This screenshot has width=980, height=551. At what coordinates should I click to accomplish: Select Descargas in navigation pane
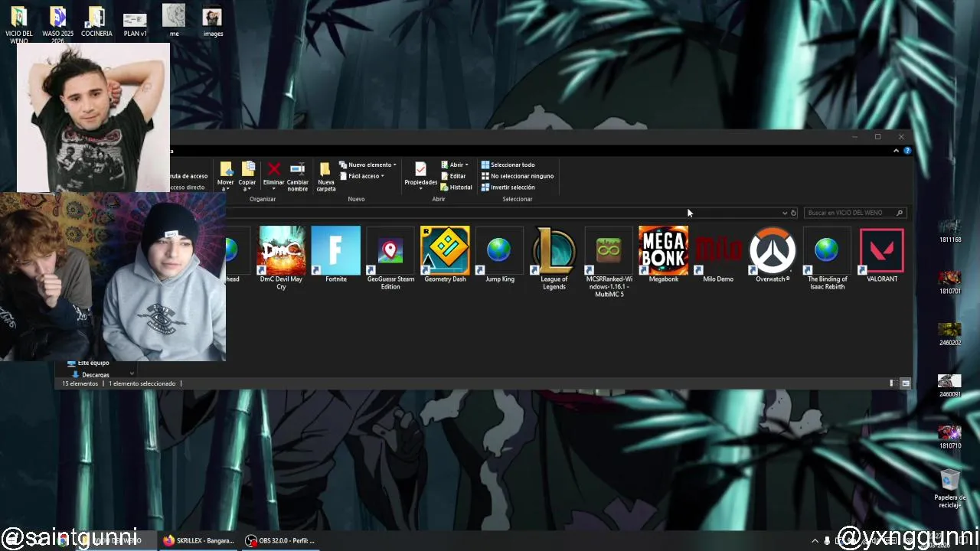tap(90, 375)
